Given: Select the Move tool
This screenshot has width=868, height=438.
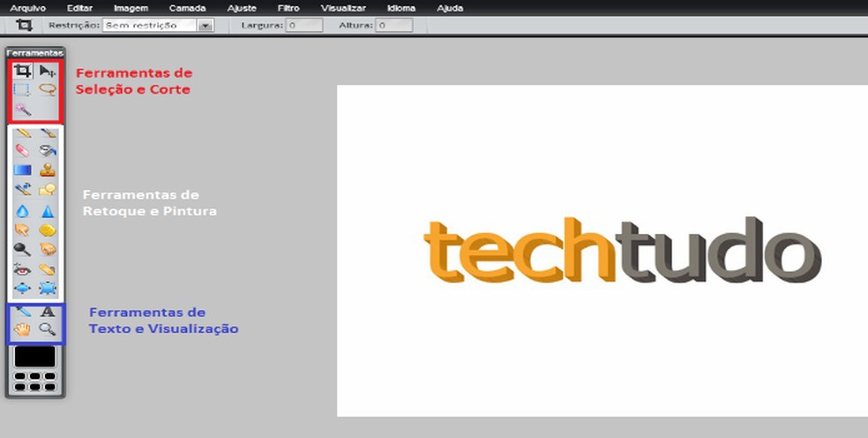Looking at the screenshot, I should tap(48, 71).
